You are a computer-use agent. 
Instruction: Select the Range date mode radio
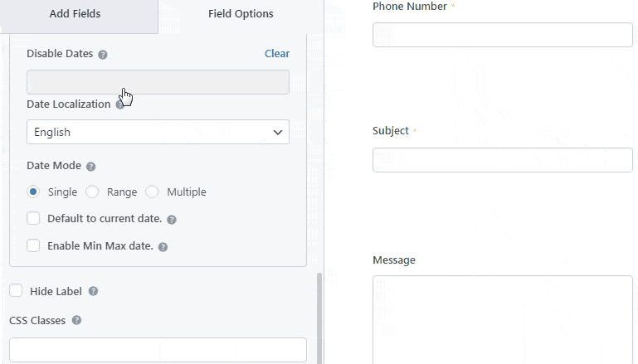tap(92, 192)
